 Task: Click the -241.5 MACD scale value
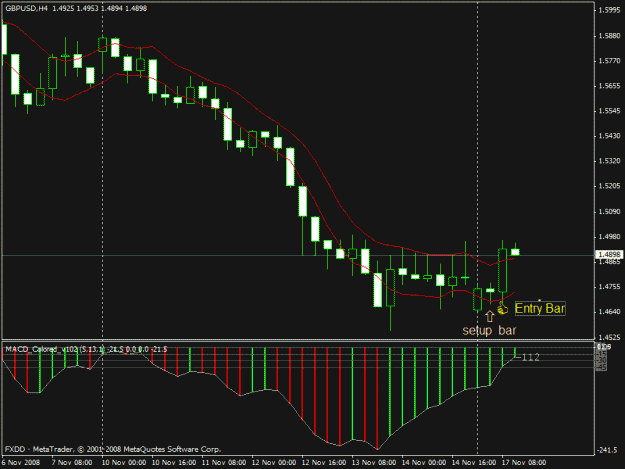click(607, 450)
